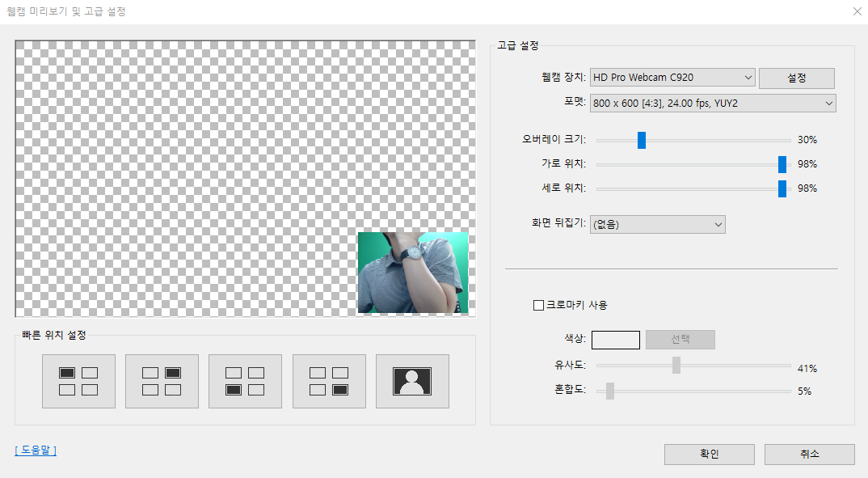
Task: Click the 유사도 slider handle
Action: click(x=676, y=366)
